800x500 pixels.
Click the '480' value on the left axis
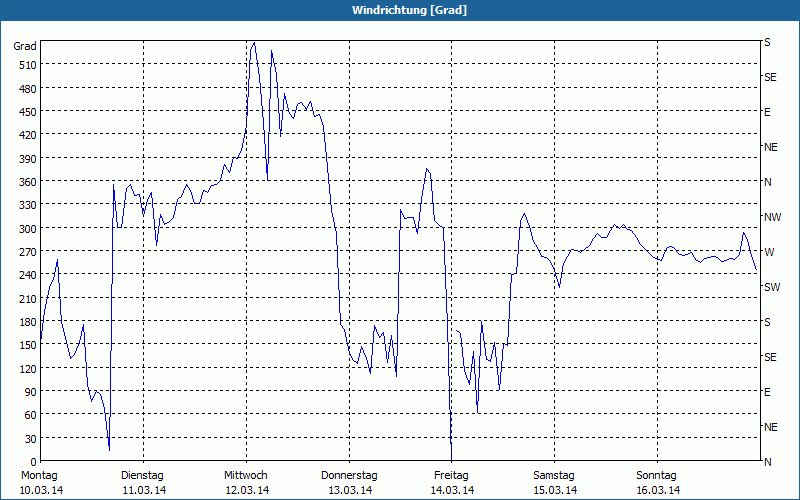click(28, 89)
